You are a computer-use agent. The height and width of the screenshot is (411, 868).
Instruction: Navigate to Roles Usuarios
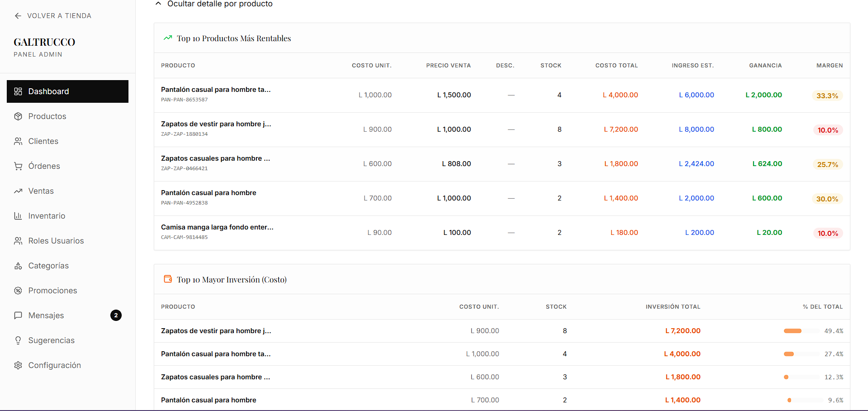(56, 241)
